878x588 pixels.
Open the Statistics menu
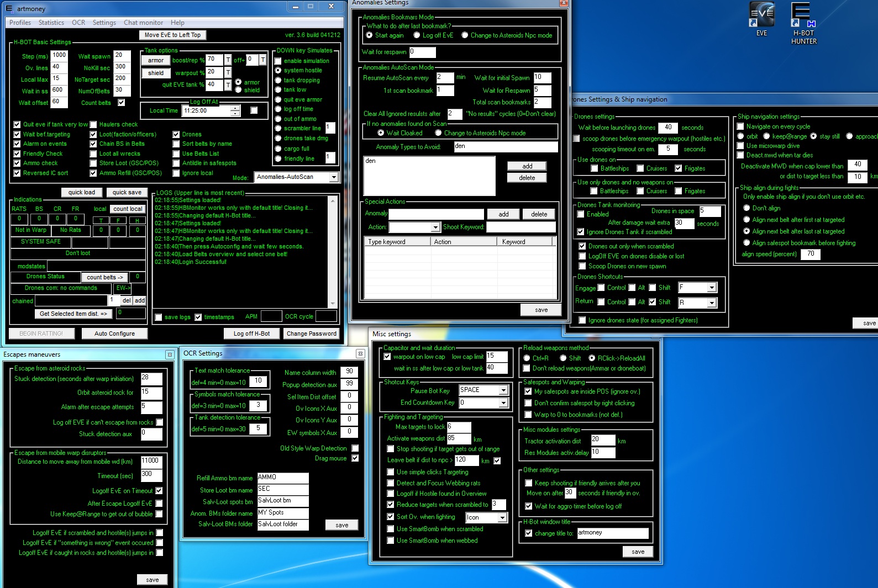point(51,23)
